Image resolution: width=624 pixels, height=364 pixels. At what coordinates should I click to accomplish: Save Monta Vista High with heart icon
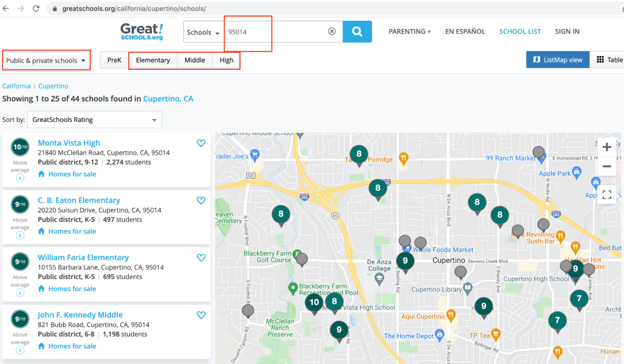pos(201,143)
